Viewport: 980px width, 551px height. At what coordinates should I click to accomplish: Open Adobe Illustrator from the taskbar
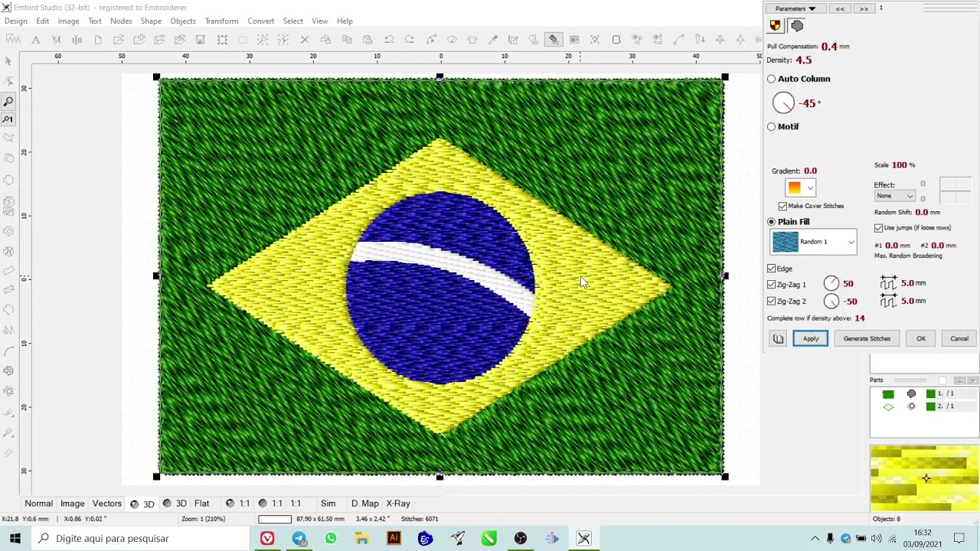(394, 538)
